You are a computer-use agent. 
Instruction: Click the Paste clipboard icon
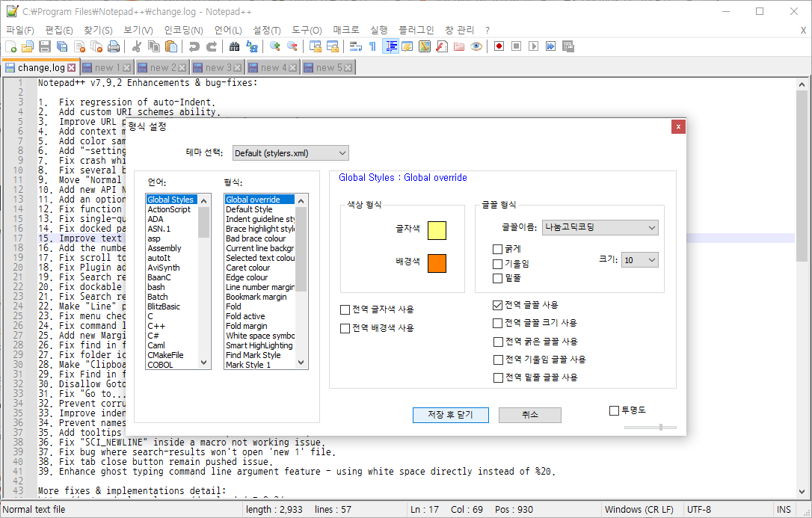coord(171,46)
